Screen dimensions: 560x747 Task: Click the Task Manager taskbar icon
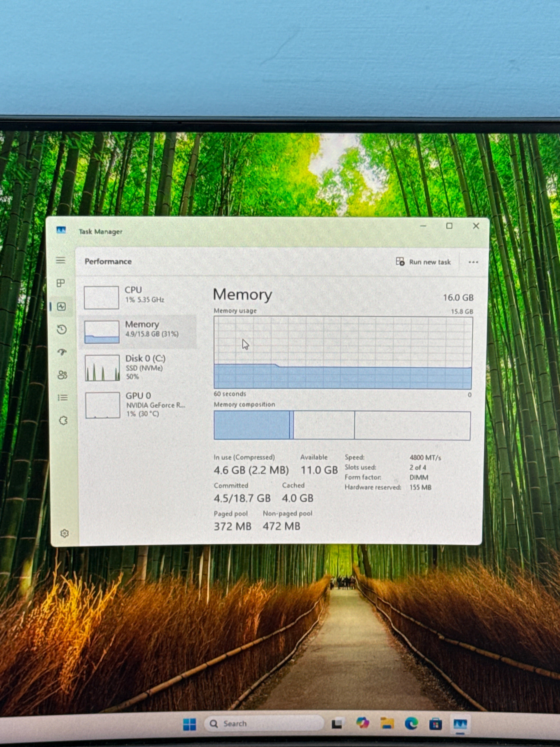460,724
